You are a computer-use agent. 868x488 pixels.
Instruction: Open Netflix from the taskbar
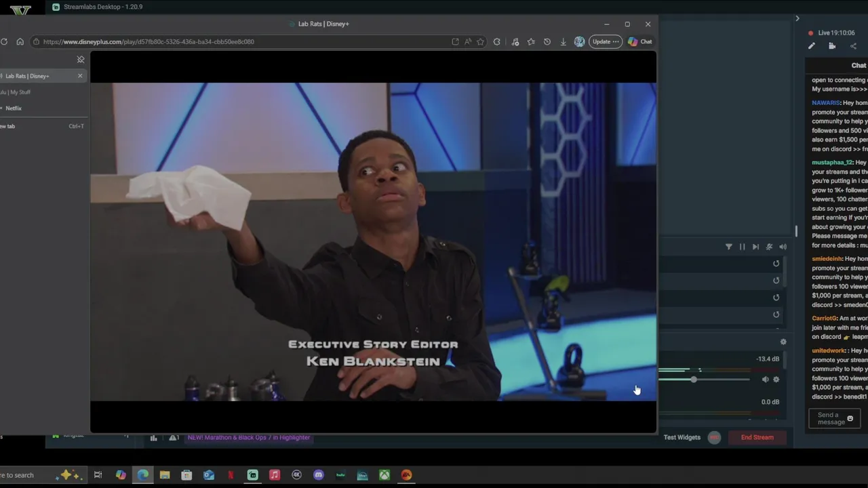[x=231, y=475]
